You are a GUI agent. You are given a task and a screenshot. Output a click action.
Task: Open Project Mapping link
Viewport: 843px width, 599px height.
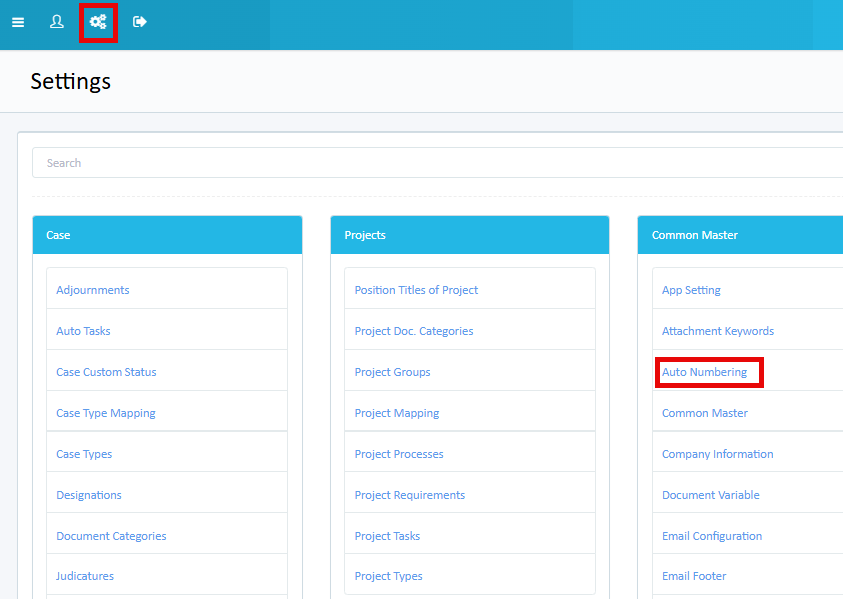[x=396, y=413]
